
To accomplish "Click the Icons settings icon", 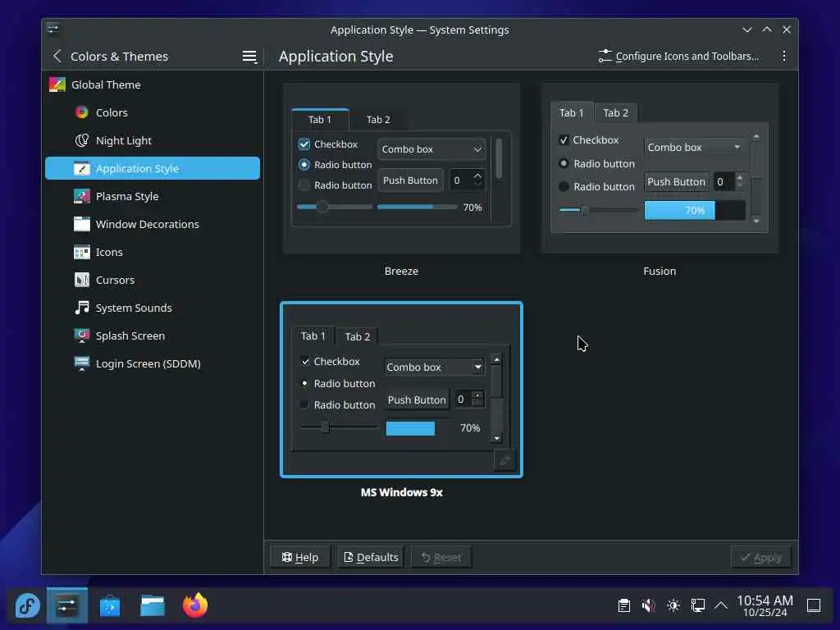I will click(x=81, y=252).
